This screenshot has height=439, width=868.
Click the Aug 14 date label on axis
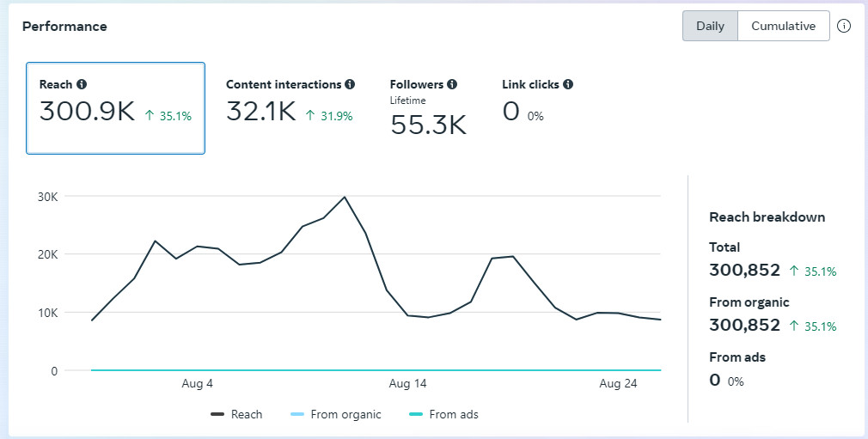407,383
